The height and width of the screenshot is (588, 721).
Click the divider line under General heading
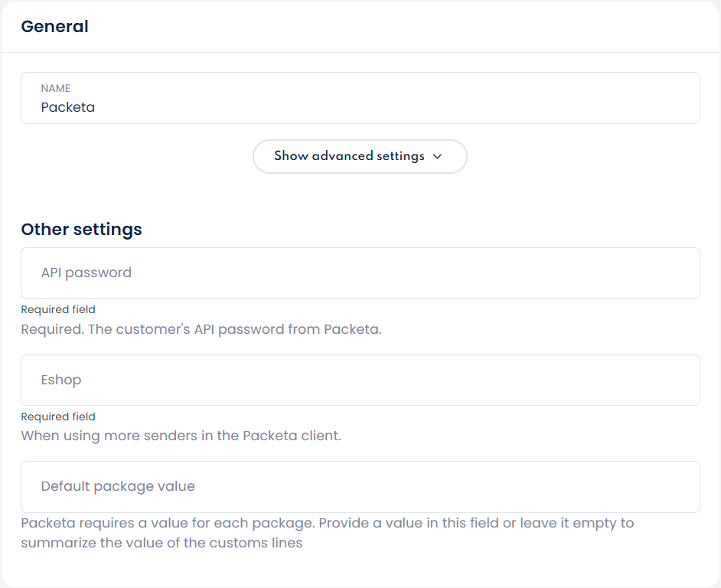[x=360, y=53]
